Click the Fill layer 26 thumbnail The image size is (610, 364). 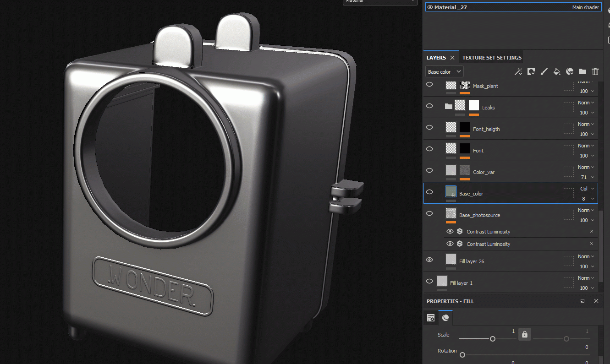451,260
